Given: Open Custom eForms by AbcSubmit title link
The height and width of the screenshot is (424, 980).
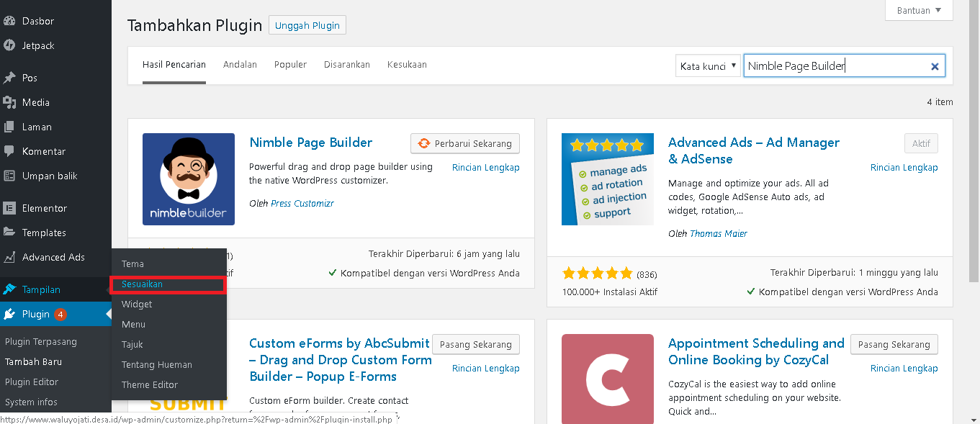Looking at the screenshot, I should tap(341, 360).
